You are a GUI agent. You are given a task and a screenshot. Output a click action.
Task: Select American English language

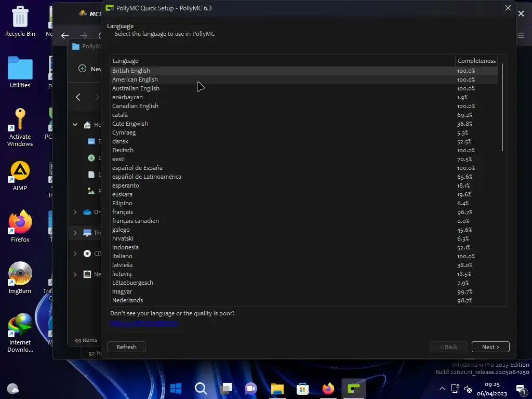pyautogui.click(x=304, y=79)
